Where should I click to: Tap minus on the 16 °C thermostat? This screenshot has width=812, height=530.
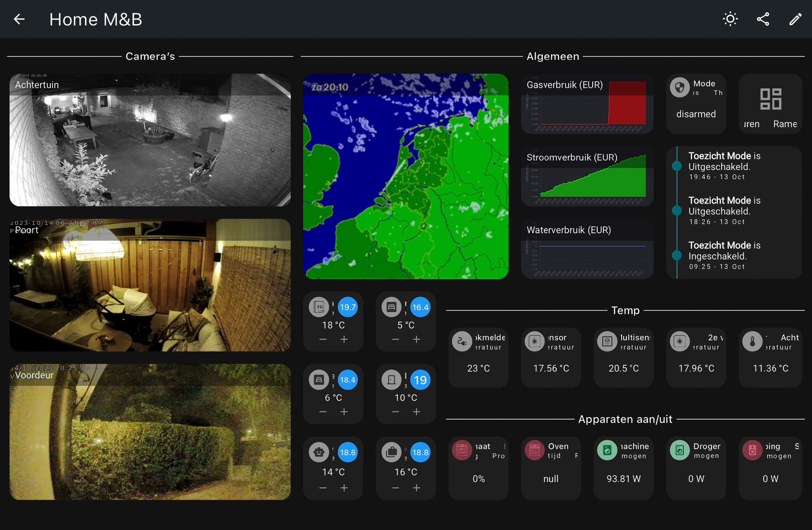pyautogui.click(x=396, y=488)
